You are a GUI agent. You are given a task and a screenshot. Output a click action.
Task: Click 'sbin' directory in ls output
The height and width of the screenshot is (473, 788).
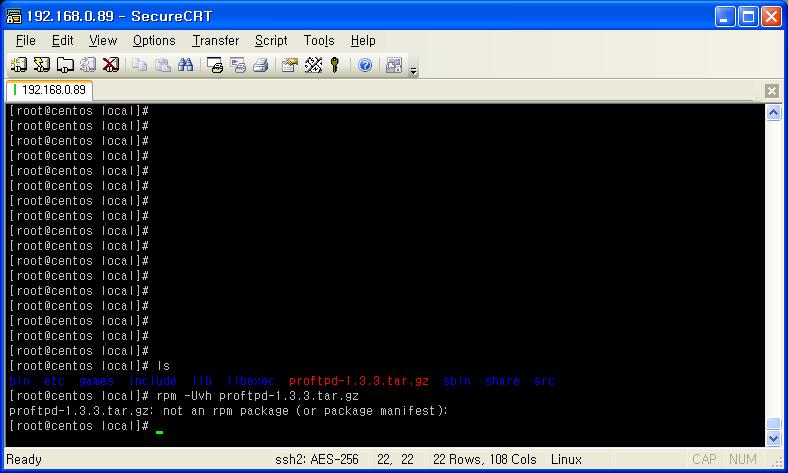point(457,381)
